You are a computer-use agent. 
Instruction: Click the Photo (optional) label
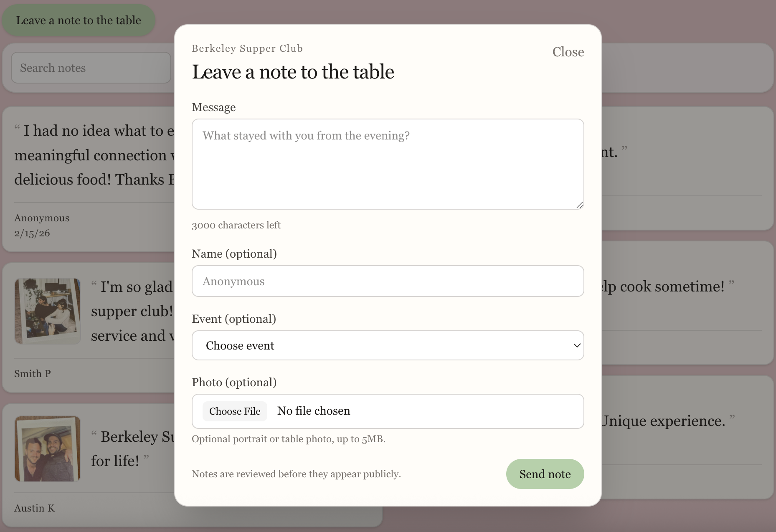[234, 383]
